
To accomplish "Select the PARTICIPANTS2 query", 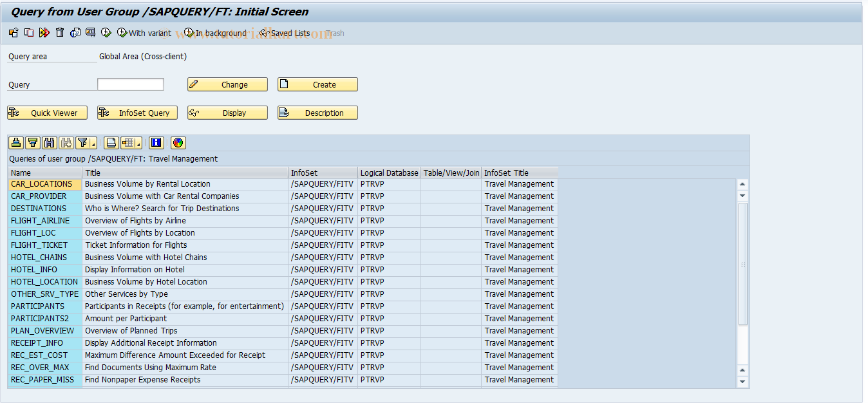I will click(45, 319).
